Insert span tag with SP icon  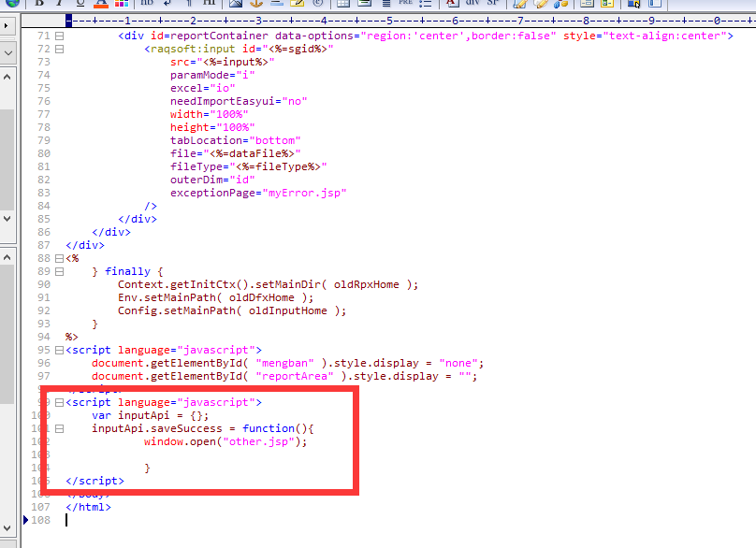[493, 3]
